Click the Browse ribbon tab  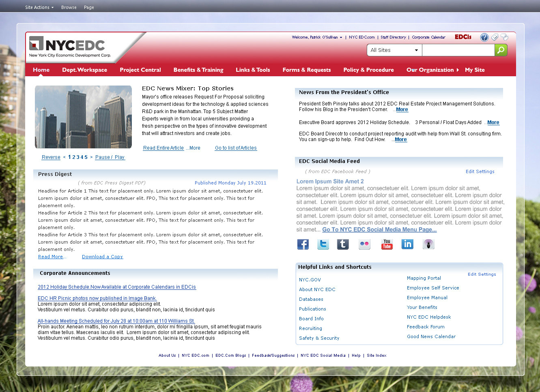(69, 7)
